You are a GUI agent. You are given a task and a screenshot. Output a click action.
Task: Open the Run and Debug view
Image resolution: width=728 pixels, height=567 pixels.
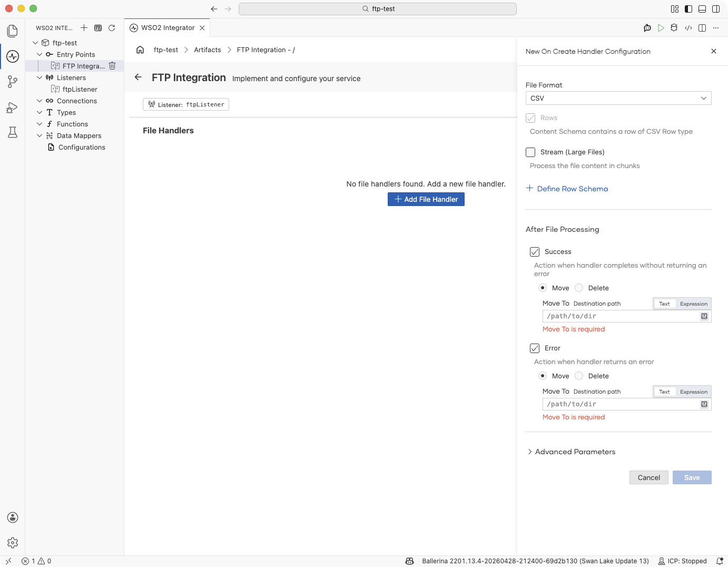[13, 107]
